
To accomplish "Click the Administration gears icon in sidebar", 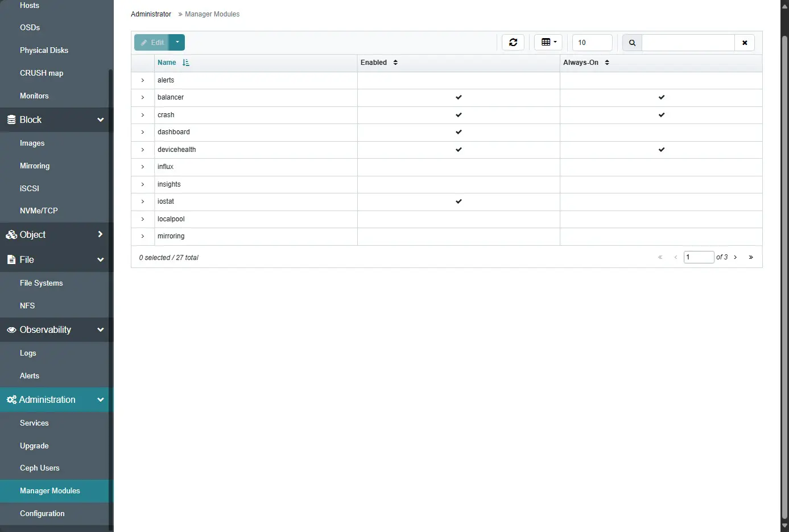I will (x=11, y=399).
